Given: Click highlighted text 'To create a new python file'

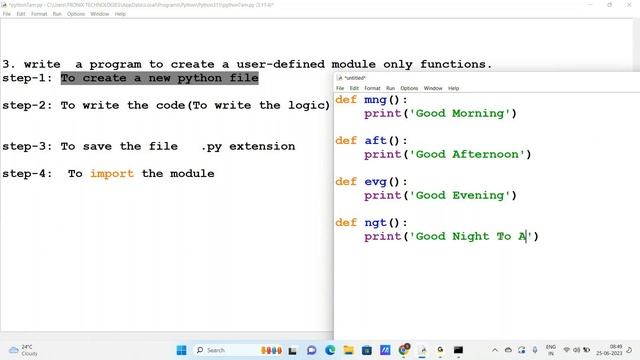Looking at the screenshot, I should (x=160, y=78).
